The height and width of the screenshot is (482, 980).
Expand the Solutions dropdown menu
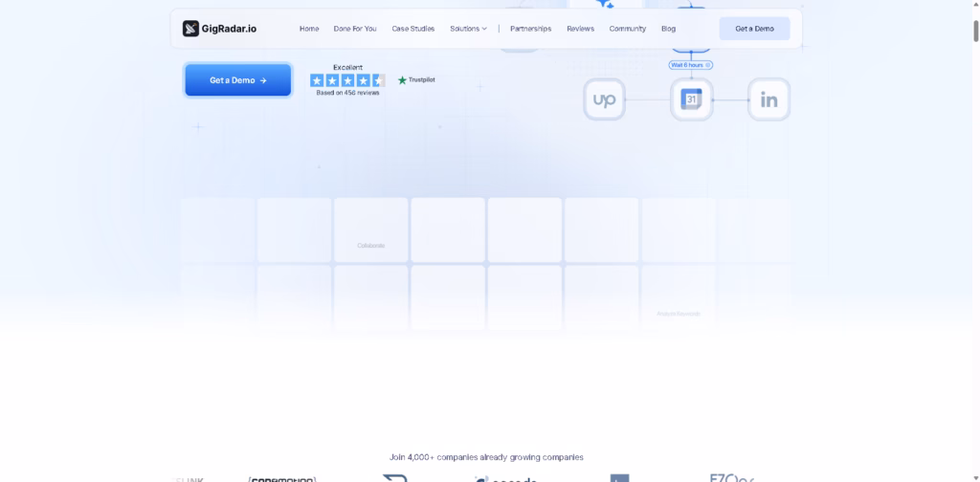[468, 29]
